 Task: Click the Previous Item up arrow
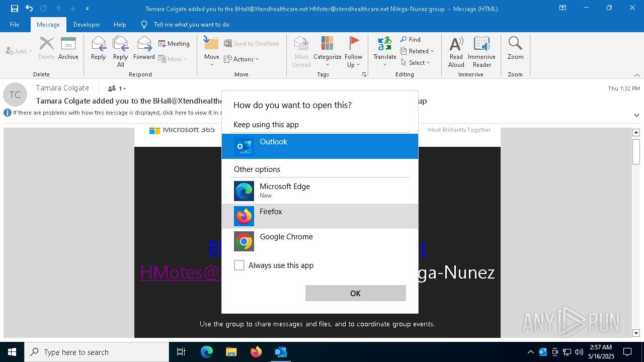58,9
